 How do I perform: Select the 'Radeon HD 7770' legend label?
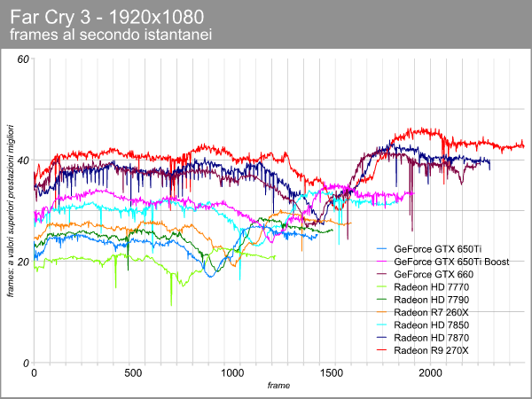[431, 287]
